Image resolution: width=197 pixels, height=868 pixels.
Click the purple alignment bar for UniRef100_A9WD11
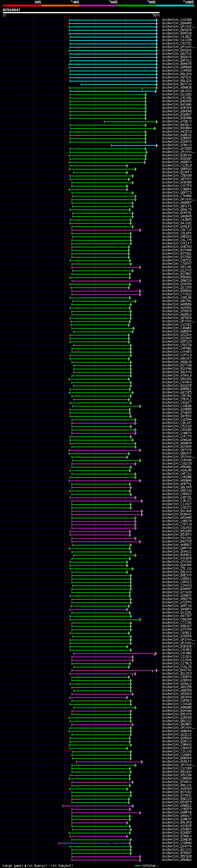(98, 806)
